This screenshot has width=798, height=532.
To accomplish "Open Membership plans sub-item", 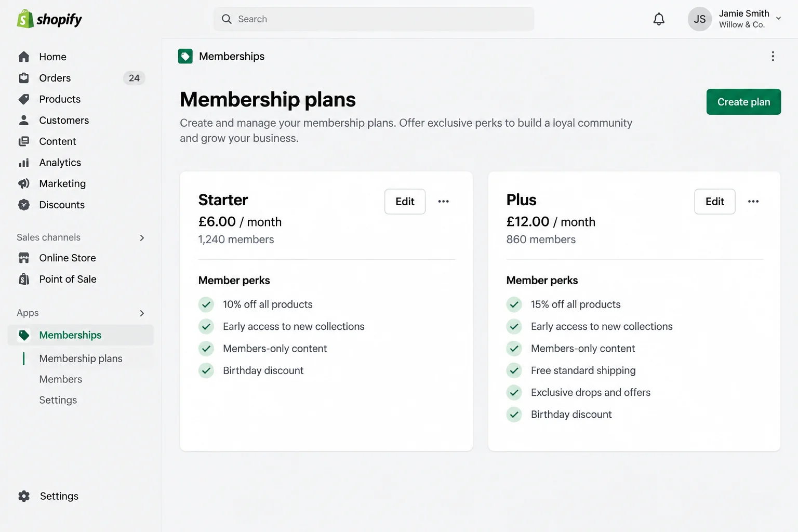I will (x=81, y=358).
